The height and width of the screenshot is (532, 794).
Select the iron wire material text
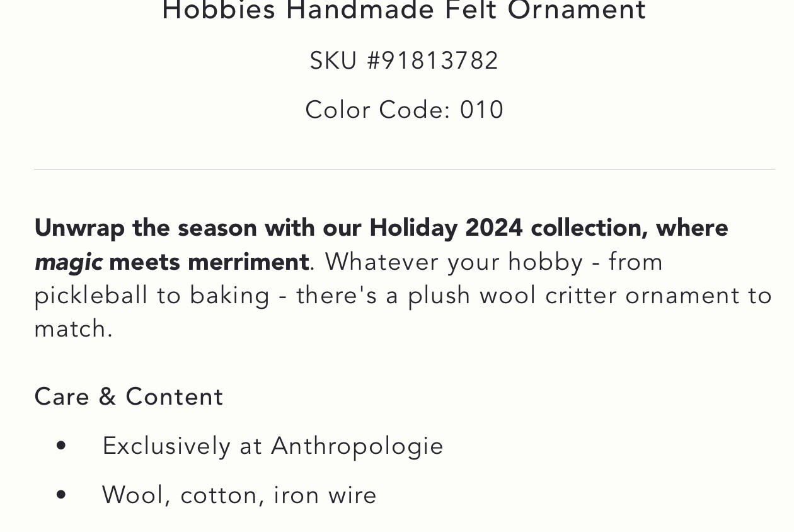[325, 495]
